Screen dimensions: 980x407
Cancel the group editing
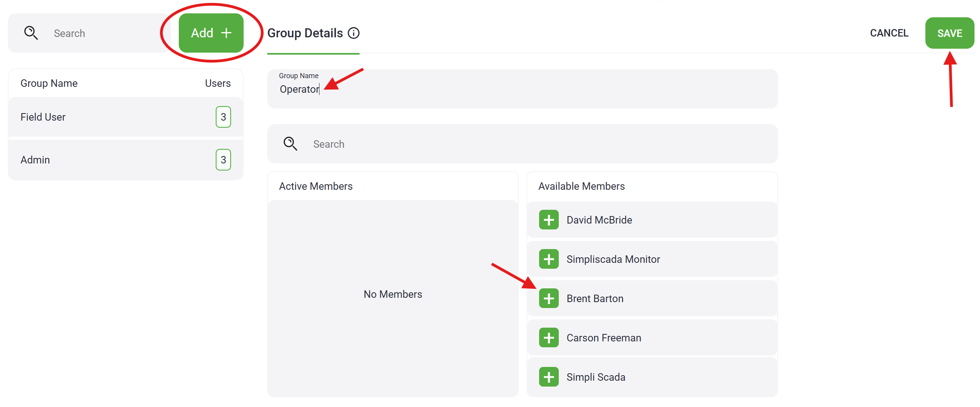[x=889, y=33]
